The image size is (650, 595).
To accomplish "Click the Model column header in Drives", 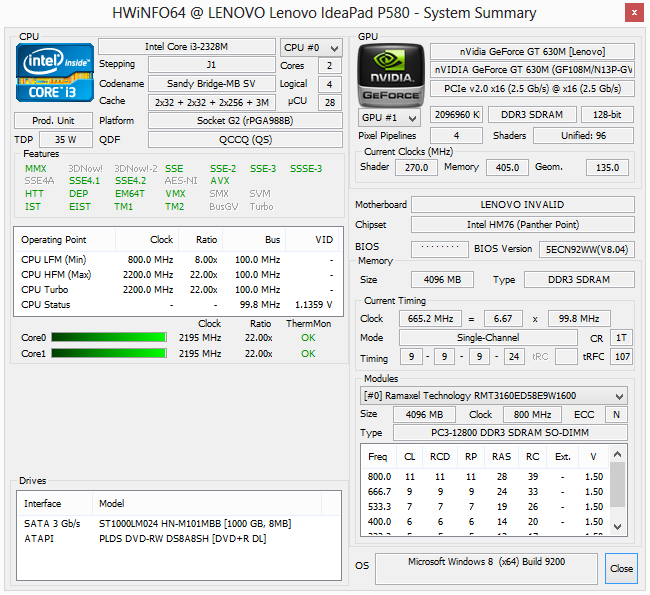I will point(207,504).
